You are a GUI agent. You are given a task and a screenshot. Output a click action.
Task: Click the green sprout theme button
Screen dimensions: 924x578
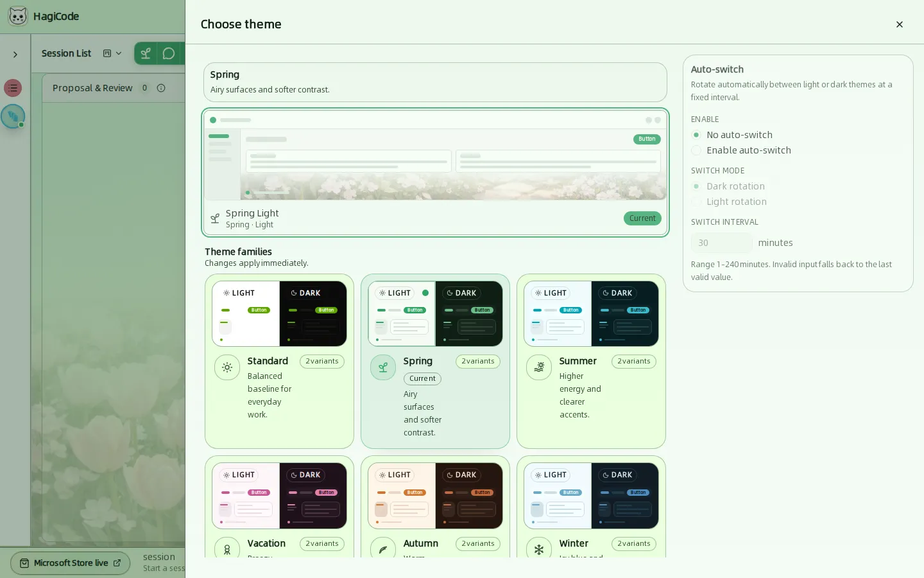point(146,53)
